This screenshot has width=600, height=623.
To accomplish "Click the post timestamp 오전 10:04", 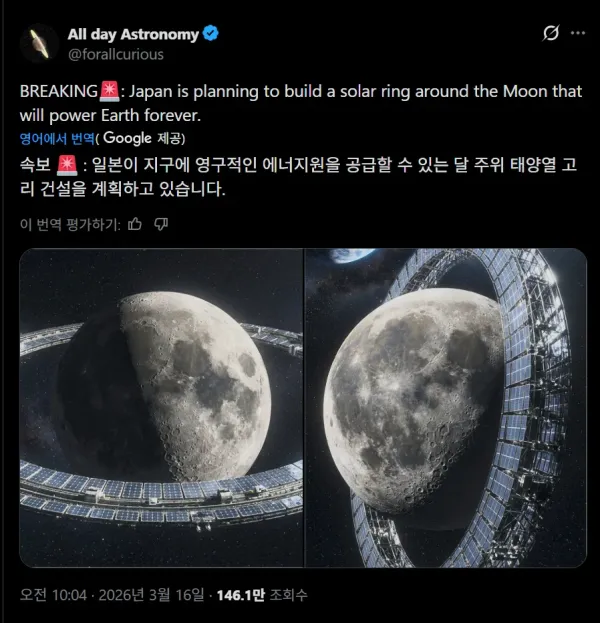I will [53, 595].
